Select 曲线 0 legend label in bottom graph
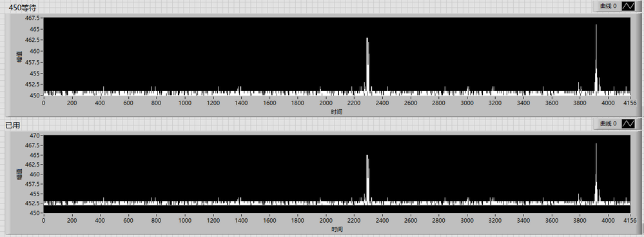This screenshot has height=237, width=644. 609,123
